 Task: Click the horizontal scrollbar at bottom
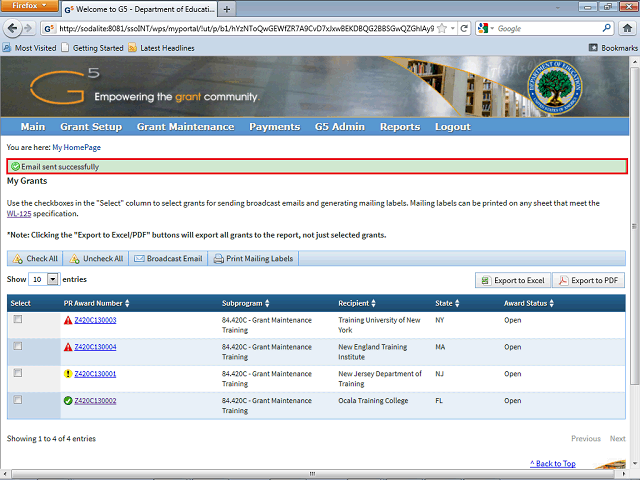[x=312, y=474]
